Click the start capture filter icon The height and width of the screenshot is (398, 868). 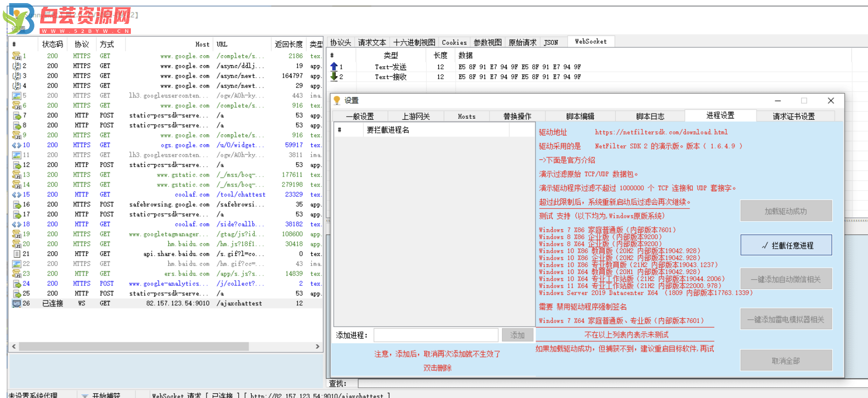coord(84,395)
